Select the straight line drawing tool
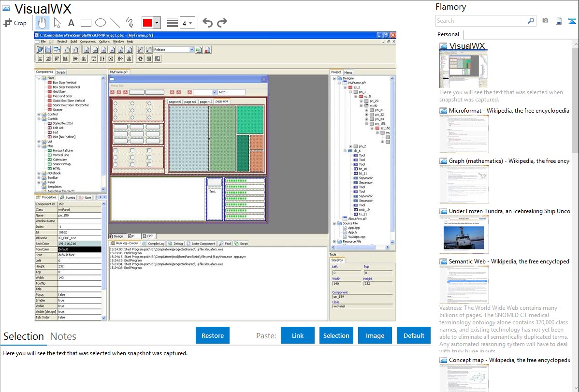This screenshot has width=579, height=392. pyautogui.click(x=115, y=23)
